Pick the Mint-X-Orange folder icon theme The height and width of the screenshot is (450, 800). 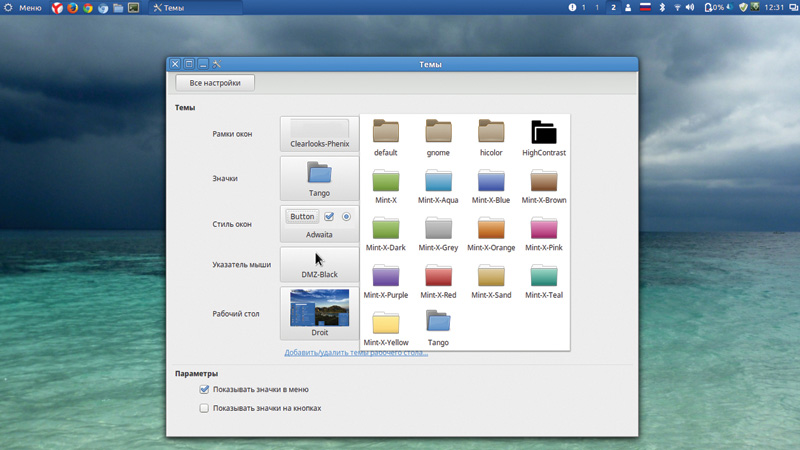coord(491,232)
